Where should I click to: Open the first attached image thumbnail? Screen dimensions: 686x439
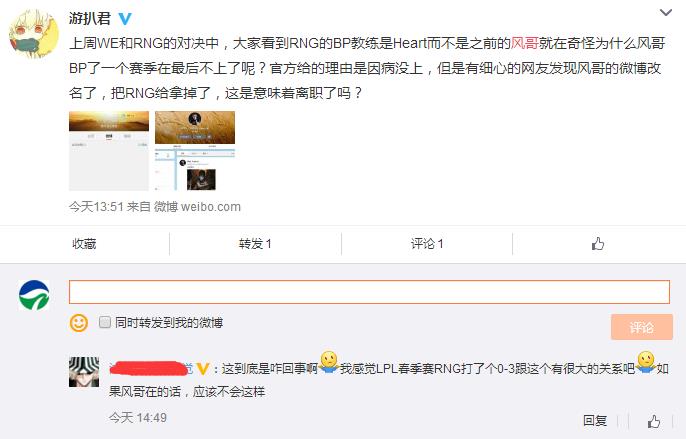pos(109,151)
